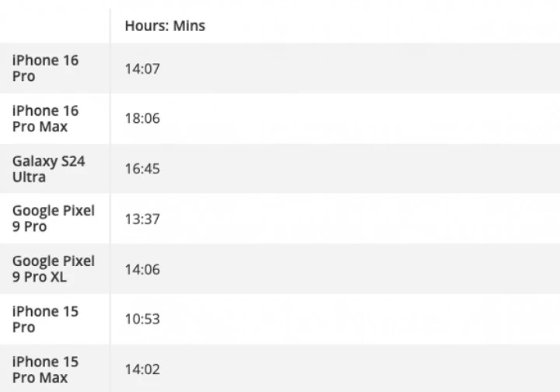Click "Max" in the iPhone 15 label
Image resolution: width=560 pixels, height=392 pixels.
[x=54, y=378]
